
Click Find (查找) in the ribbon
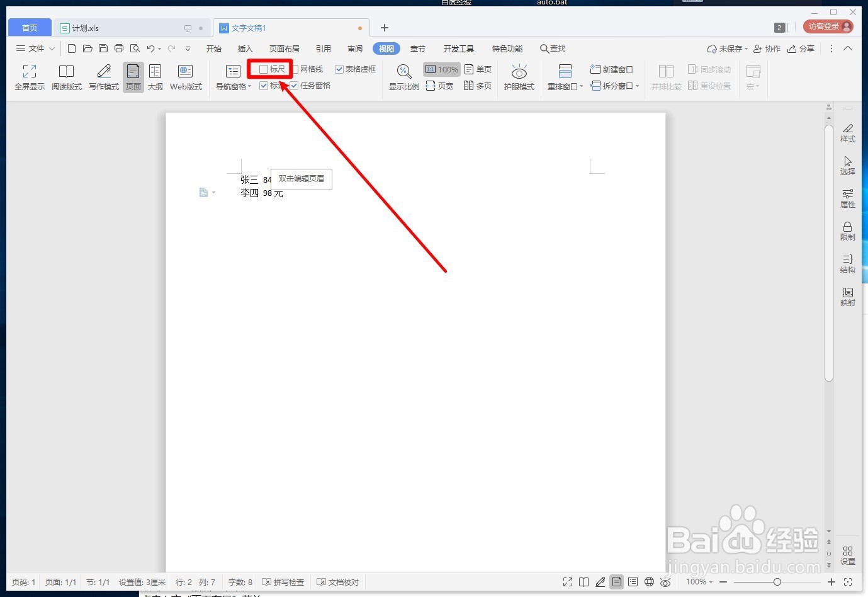[553, 48]
